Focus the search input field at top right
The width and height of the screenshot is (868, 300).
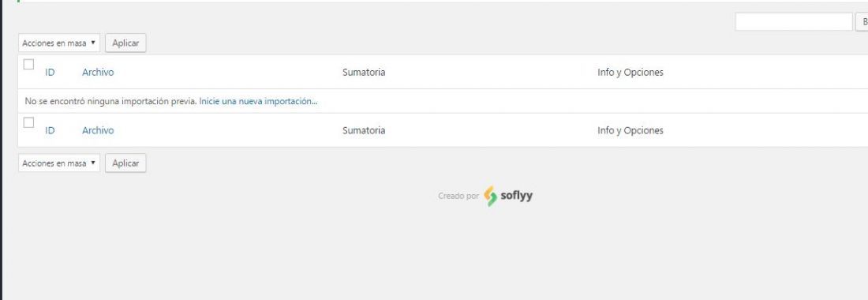point(794,21)
